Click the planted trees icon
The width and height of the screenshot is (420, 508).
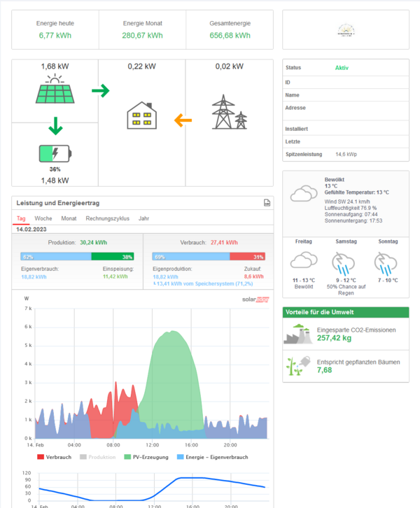tap(298, 366)
